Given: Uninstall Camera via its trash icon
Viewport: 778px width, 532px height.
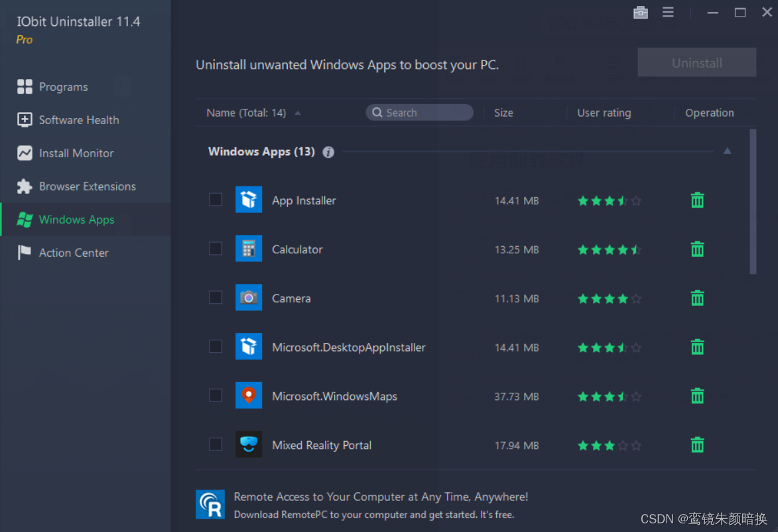Looking at the screenshot, I should [x=697, y=298].
